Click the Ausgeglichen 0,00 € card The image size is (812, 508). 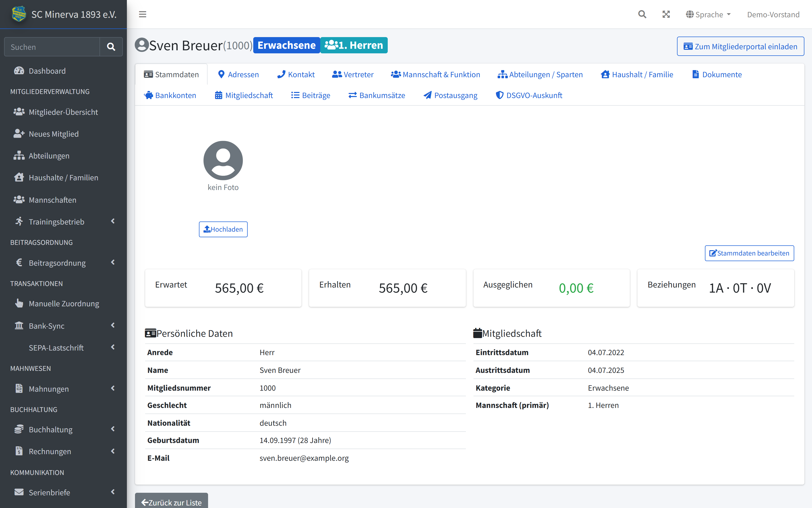tap(551, 288)
